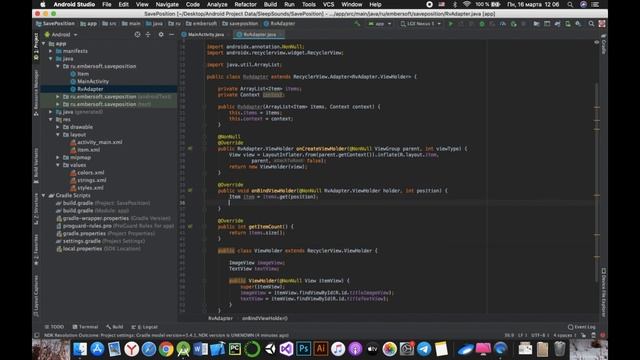Toggle the Device File Explorer tool window
640x360 pixels.
tap(603, 292)
